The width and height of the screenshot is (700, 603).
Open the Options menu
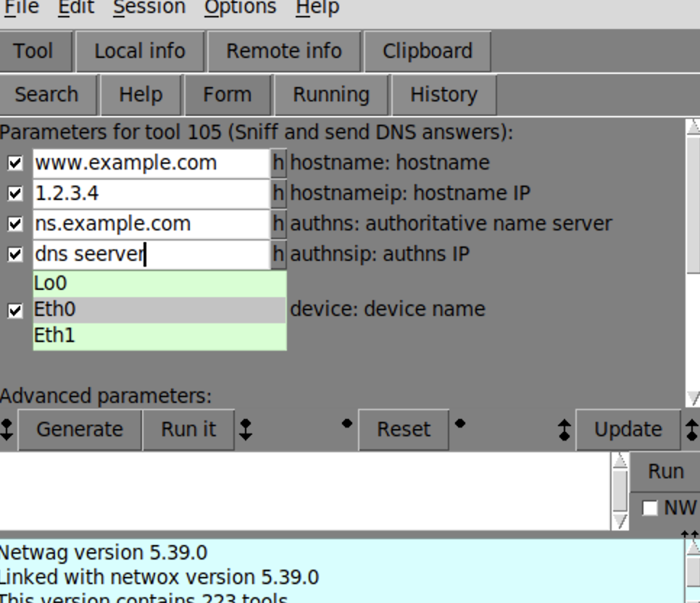[x=240, y=7]
